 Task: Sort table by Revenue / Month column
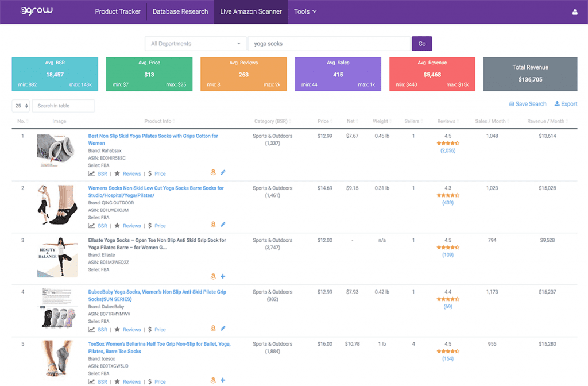546,121
